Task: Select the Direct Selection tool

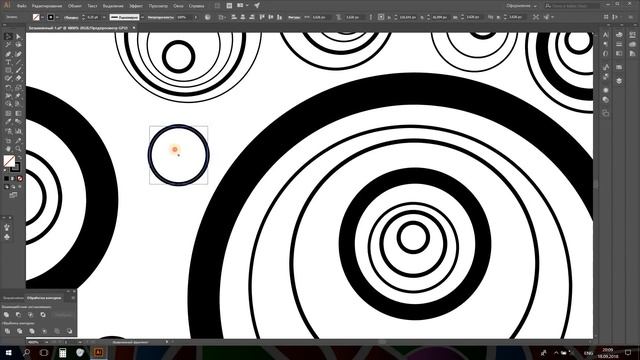Action: point(18,37)
